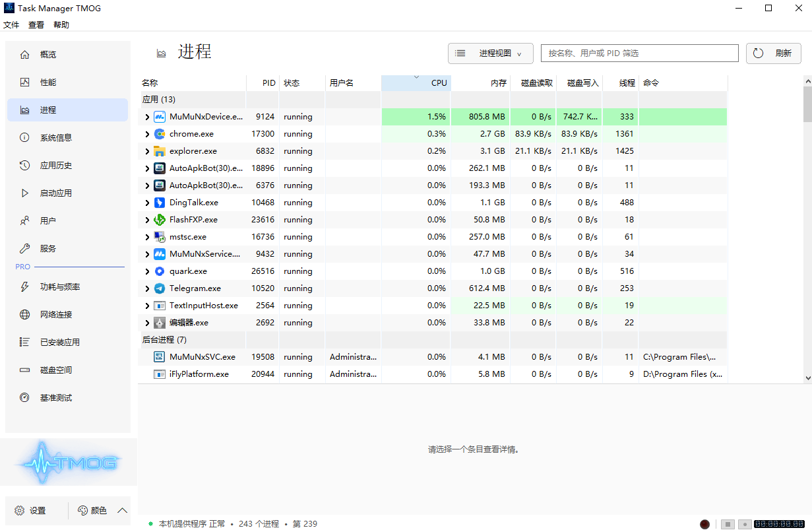
Task: Click the record dot button in status bar
Action: point(745,524)
